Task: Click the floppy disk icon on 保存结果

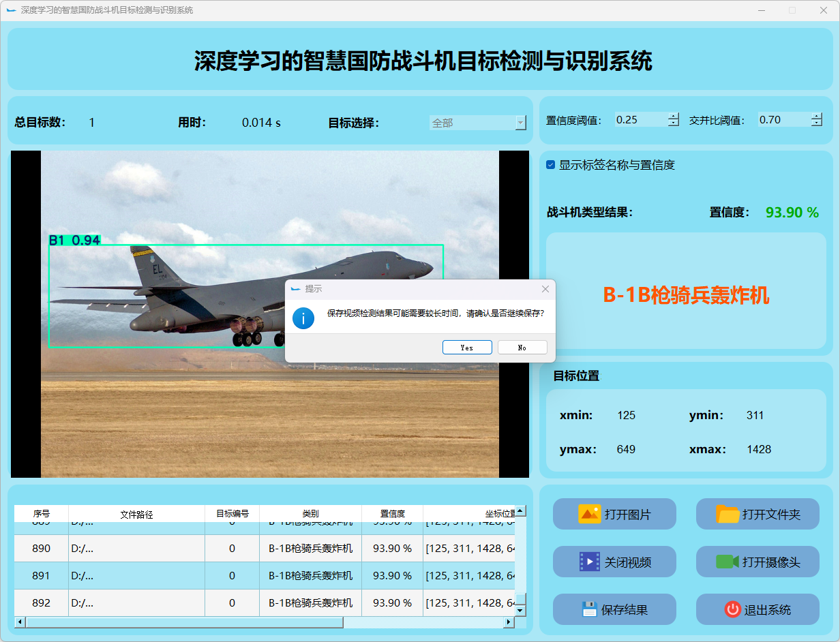Action: (x=589, y=609)
